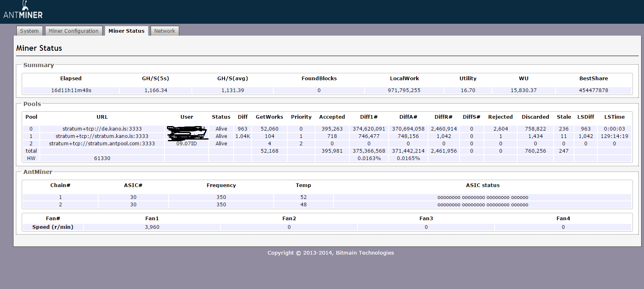This screenshot has height=289, width=644.
Task: Click the AntMiner logo
Action: click(23, 11)
